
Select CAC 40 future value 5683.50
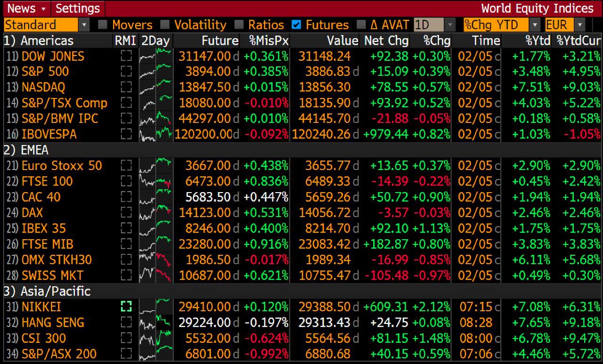pos(208,197)
